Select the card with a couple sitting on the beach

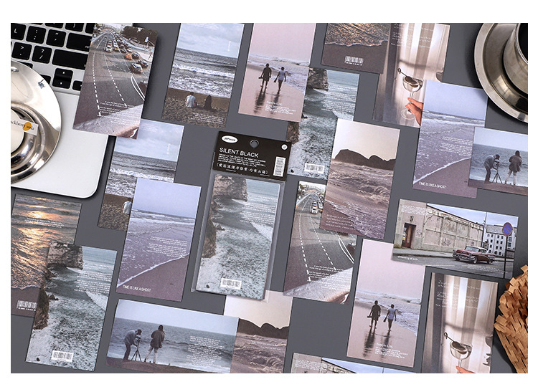pyautogui.click(x=202, y=75)
